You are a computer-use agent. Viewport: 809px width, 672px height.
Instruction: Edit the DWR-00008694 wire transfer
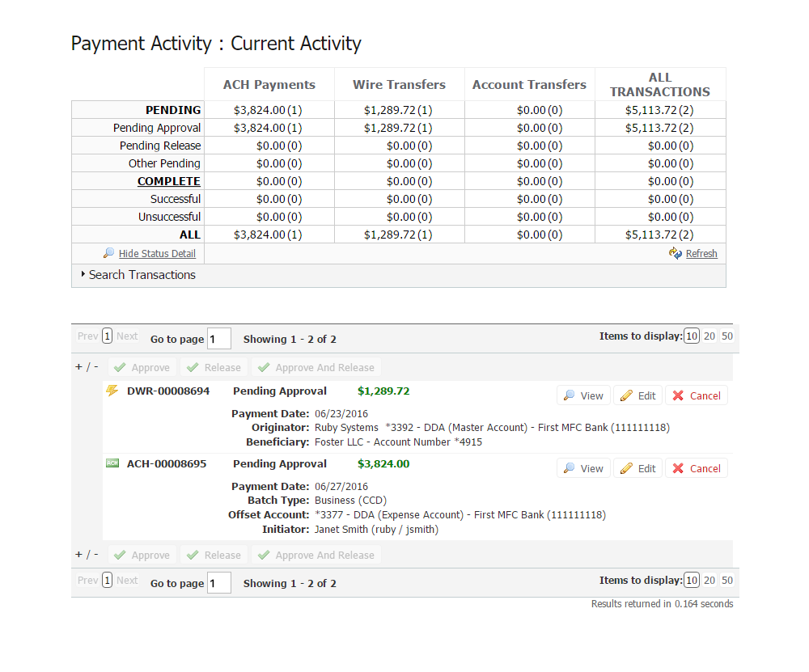[637, 395]
